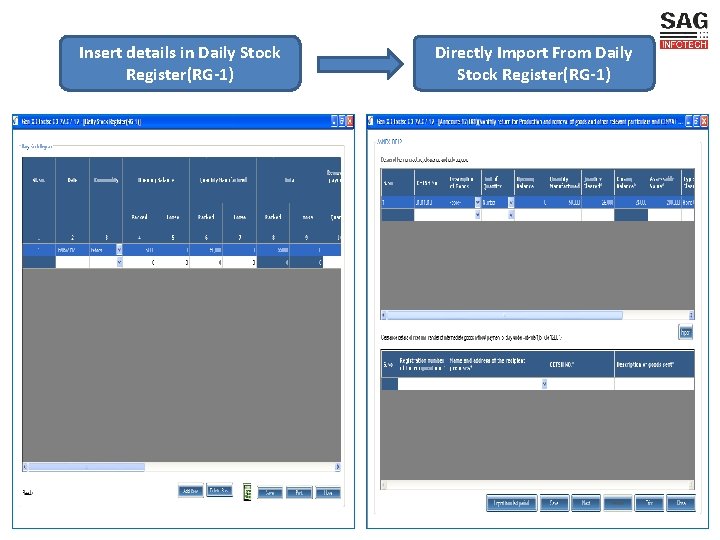Save the Daily Stock Register window
The image size is (720, 540).
coord(270,493)
